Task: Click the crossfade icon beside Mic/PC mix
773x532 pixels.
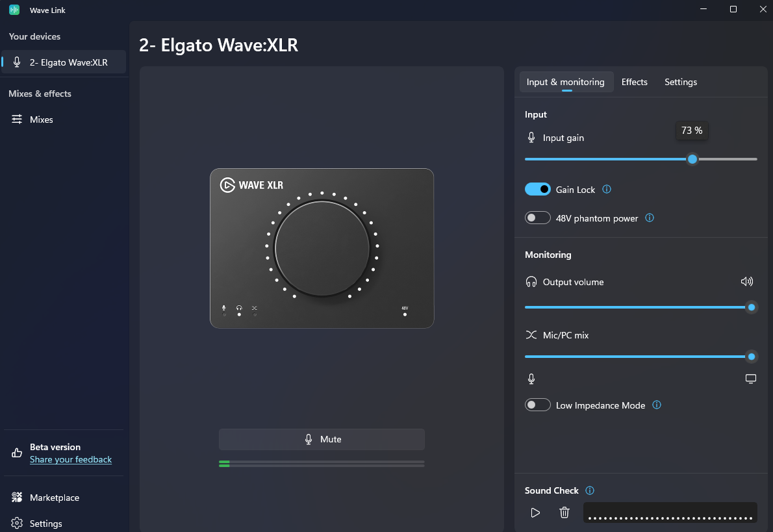Action: (531, 335)
